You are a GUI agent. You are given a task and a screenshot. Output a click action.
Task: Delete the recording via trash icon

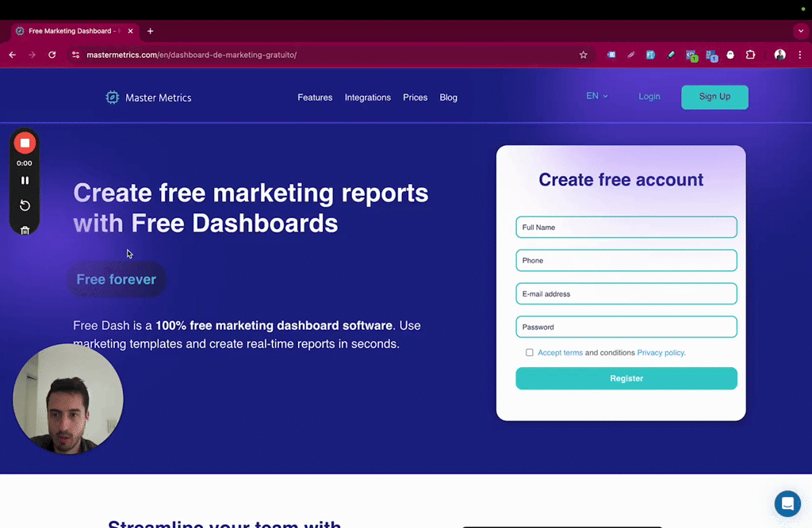[25, 230]
